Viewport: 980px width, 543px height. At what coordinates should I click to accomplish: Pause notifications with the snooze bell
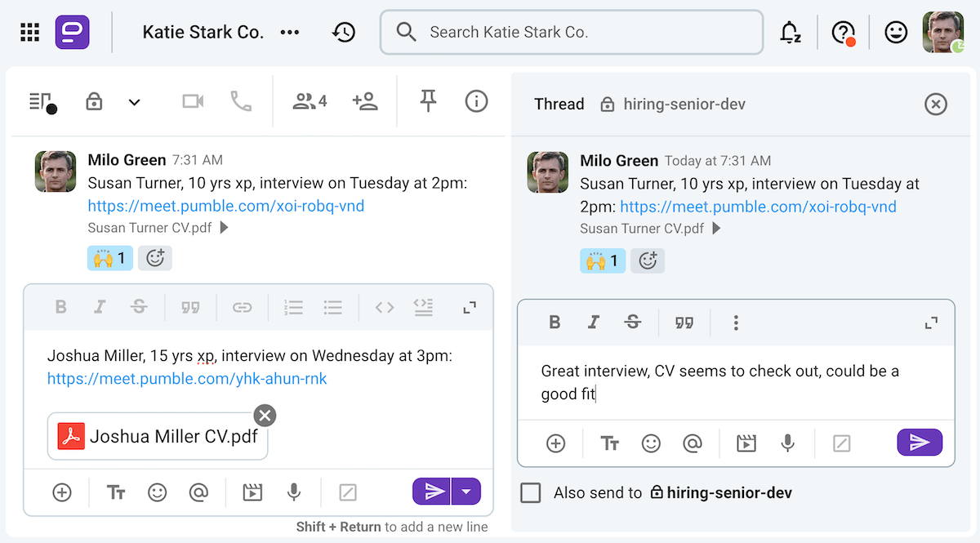pyautogui.click(x=789, y=32)
